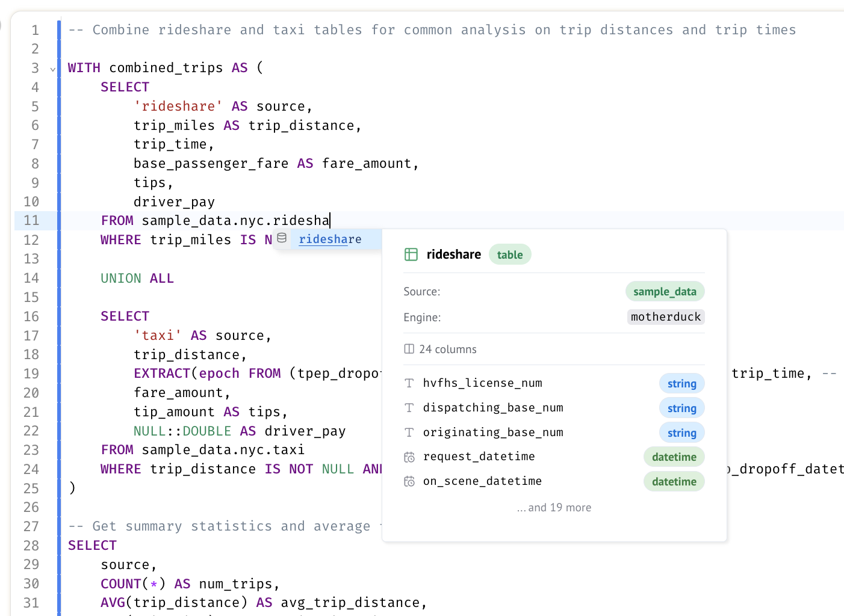
Task: Click the on_scene_datetime column name
Action: [482, 481]
